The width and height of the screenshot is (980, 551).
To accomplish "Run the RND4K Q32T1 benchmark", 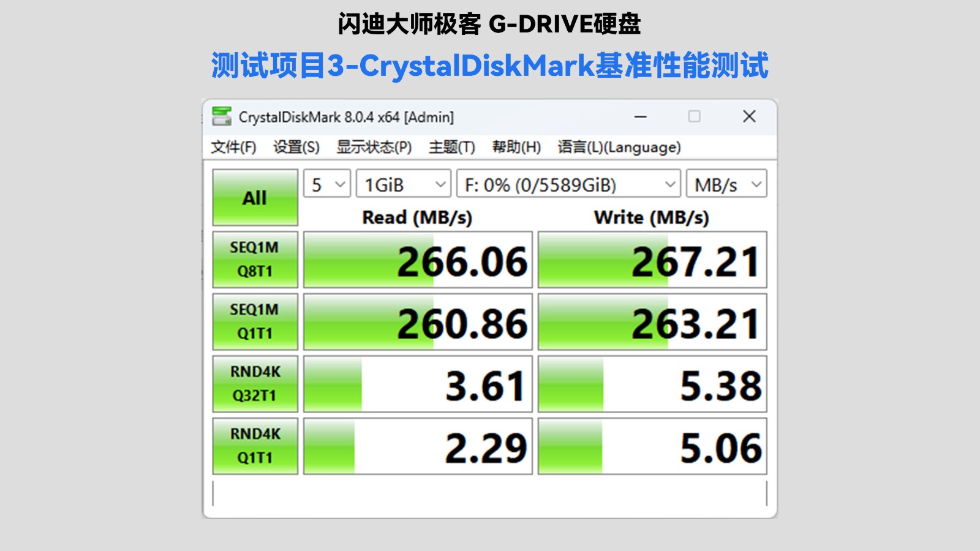I will (x=255, y=384).
